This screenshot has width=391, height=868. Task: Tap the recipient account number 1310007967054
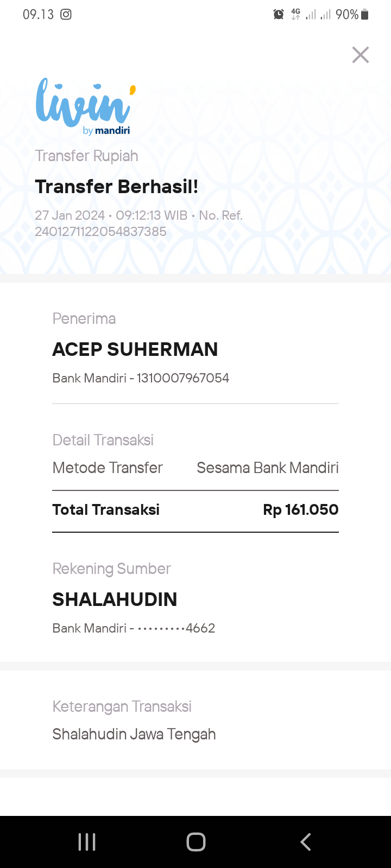[x=183, y=378]
